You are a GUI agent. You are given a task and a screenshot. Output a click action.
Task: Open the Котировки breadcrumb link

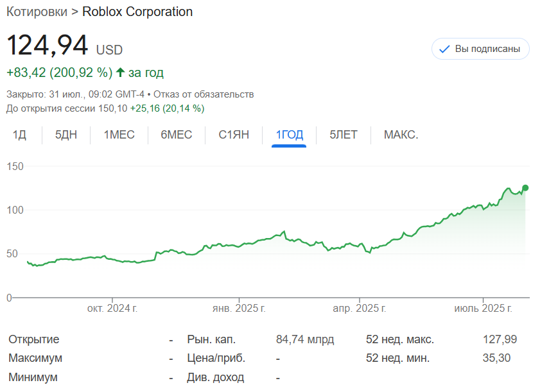point(37,12)
